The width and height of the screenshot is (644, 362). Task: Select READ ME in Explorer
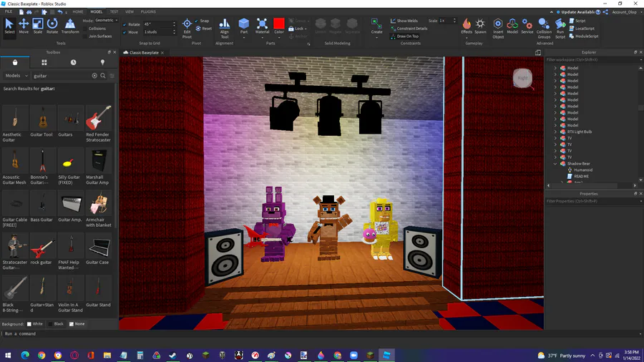point(581,177)
